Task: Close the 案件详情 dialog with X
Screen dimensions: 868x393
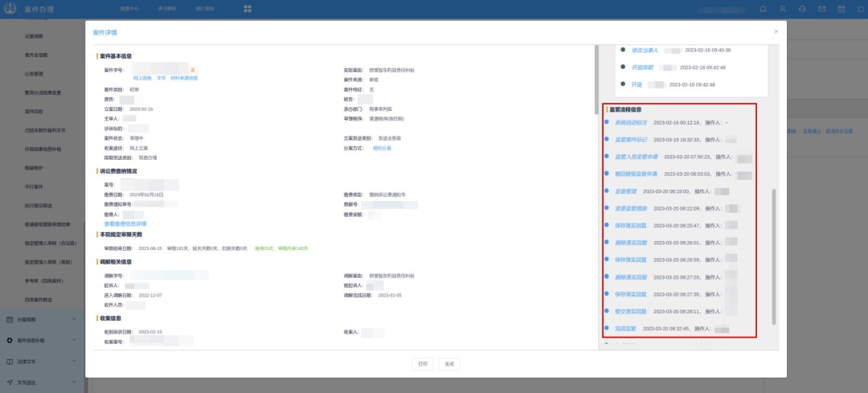Action: click(x=776, y=31)
